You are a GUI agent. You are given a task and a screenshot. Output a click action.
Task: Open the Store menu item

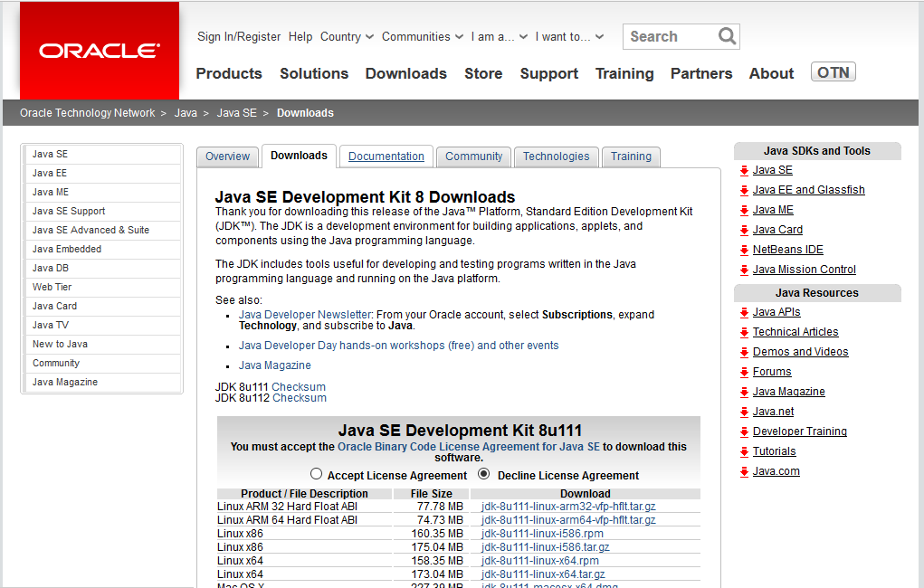(x=483, y=73)
